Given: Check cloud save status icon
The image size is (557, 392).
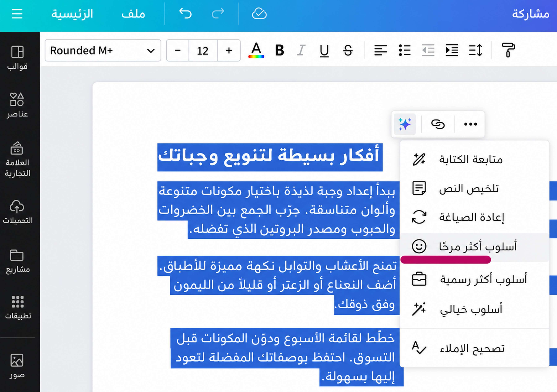Looking at the screenshot, I should click(259, 14).
